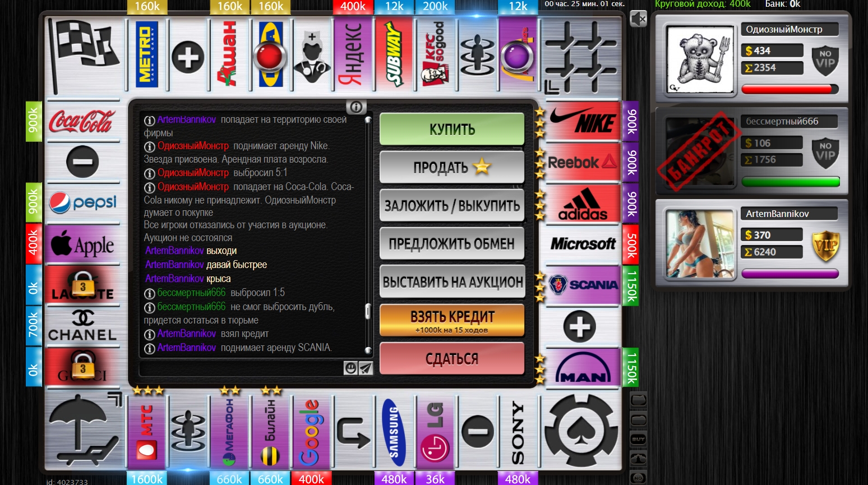868x485 pixels.
Task: Select the Samsung company cell
Action: (x=394, y=432)
